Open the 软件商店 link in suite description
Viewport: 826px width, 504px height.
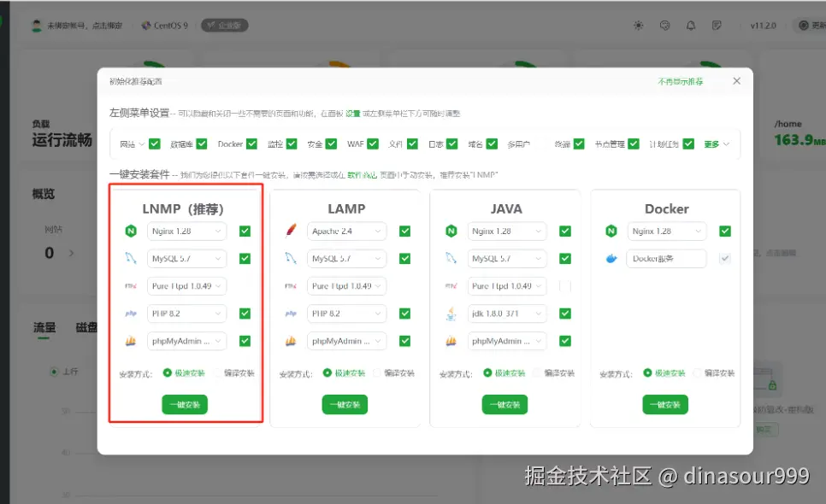pyautogui.click(x=362, y=175)
